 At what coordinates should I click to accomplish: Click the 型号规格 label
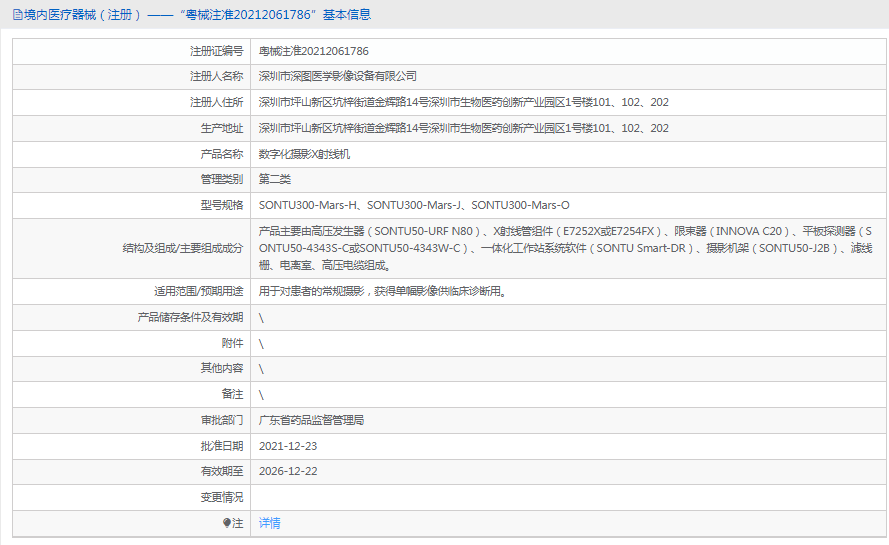[x=222, y=205]
